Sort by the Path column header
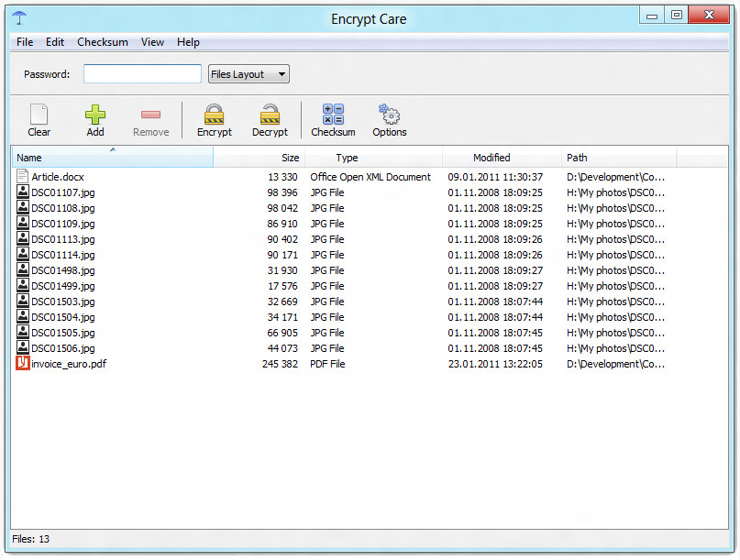 coord(619,158)
